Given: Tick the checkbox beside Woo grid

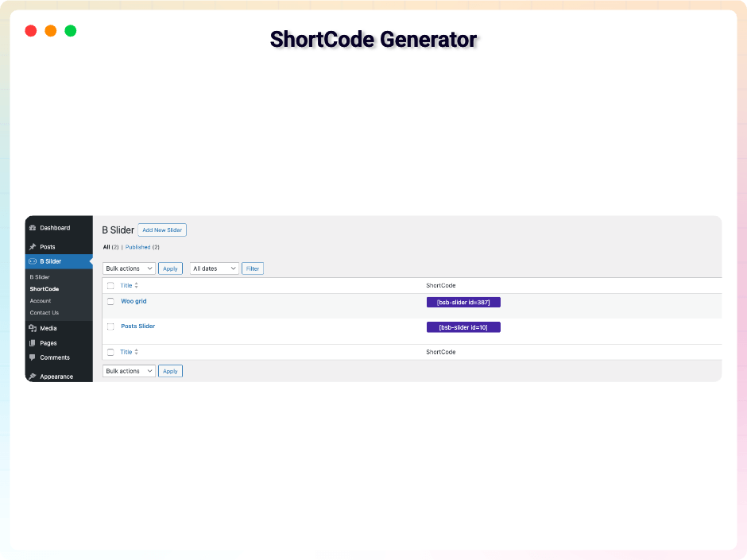Looking at the screenshot, I should (x=110, y=302).
